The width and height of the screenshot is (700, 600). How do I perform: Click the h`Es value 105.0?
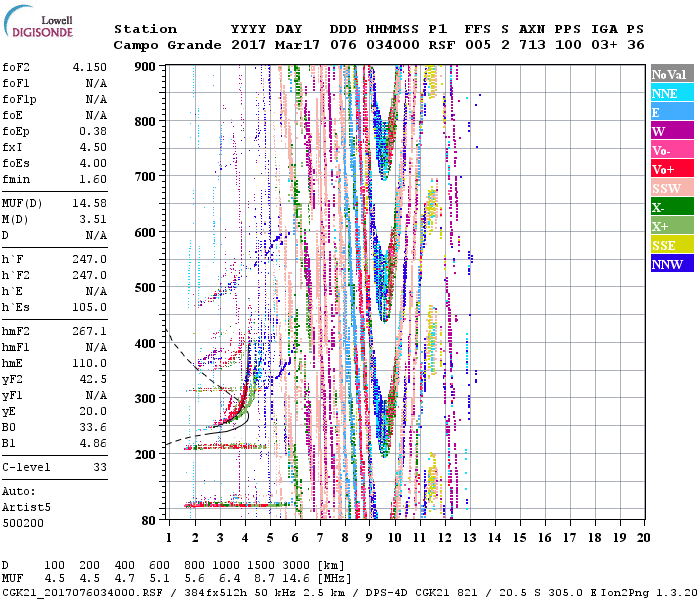tap(90, 308)
